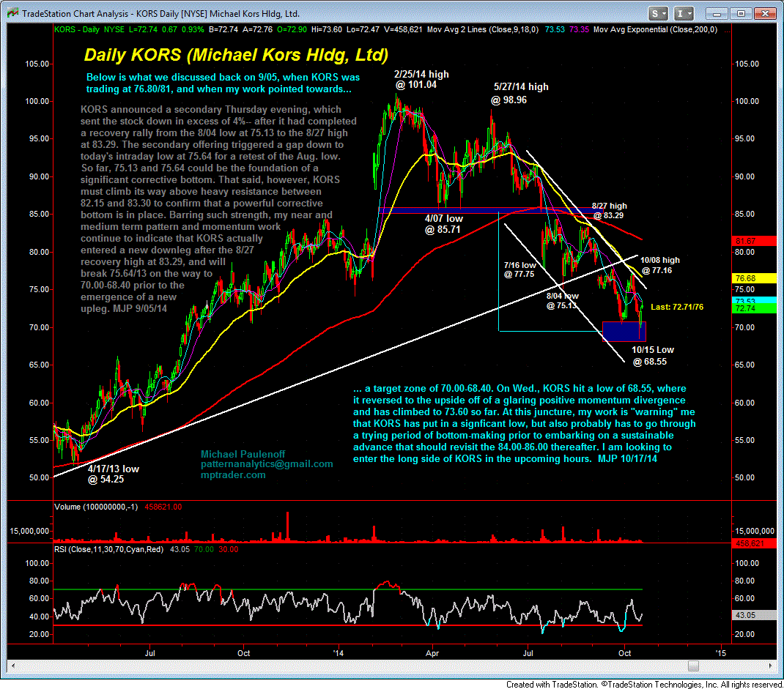This screenshot has width=784, height=689.
Task: Click the "4/17/13 low @ 54.25" annotation
Action: 113,474
